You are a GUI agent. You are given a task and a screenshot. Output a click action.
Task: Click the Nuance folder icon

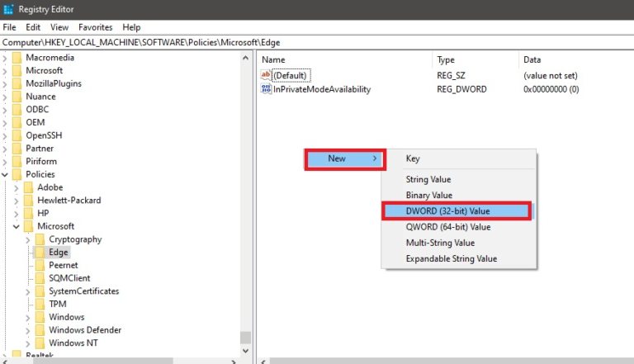17,97
